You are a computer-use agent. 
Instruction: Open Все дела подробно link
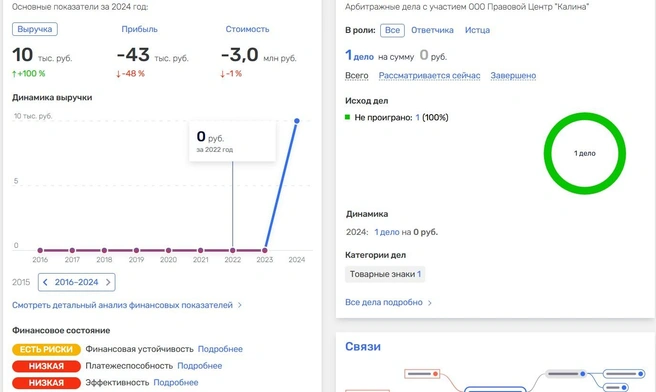click(x=384, y=302)
